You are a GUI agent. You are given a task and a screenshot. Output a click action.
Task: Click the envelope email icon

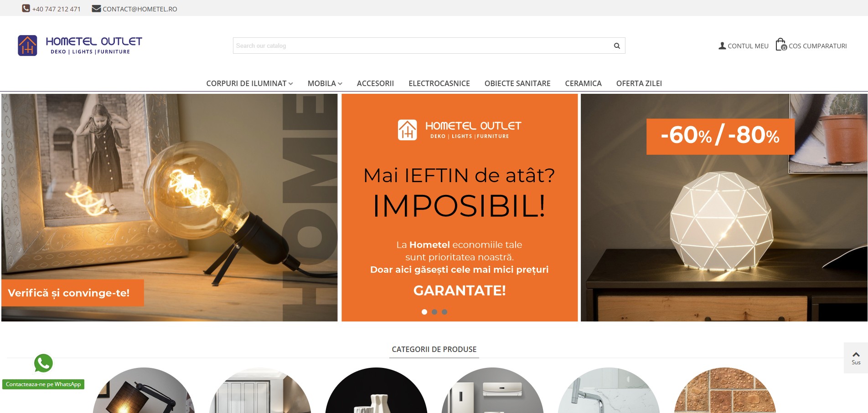tap(96, 9)
